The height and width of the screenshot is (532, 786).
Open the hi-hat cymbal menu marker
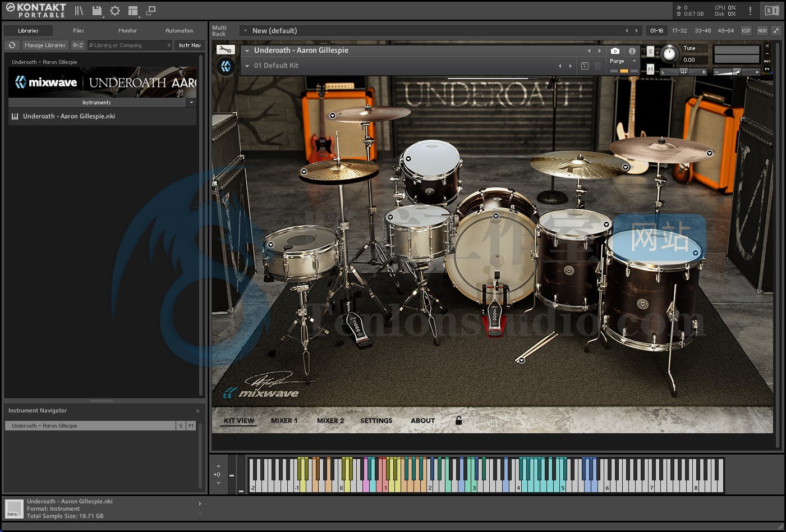[x=304, y=172]
